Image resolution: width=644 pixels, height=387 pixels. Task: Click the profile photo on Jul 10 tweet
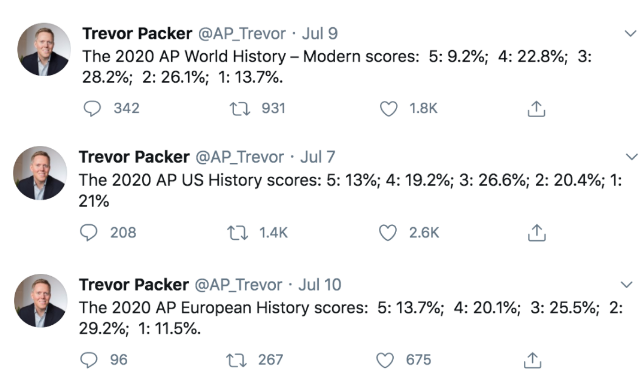41,301
